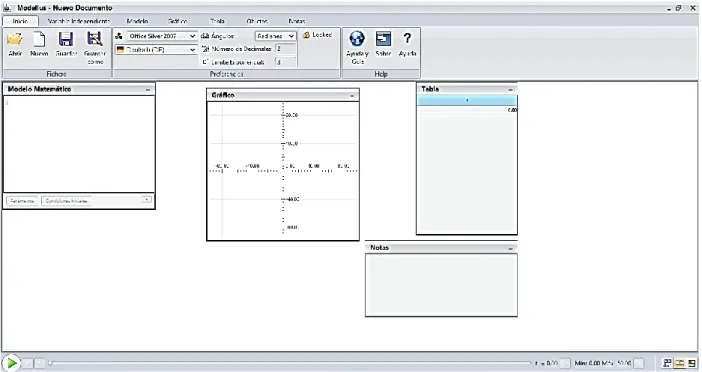Screen dimensions: 702x372
Task: Collapse the Modelo Matemático panel
Action: 148,90
